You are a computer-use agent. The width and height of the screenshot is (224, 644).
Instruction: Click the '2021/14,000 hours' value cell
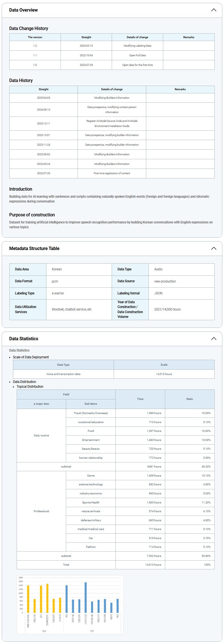click(167, 309)
